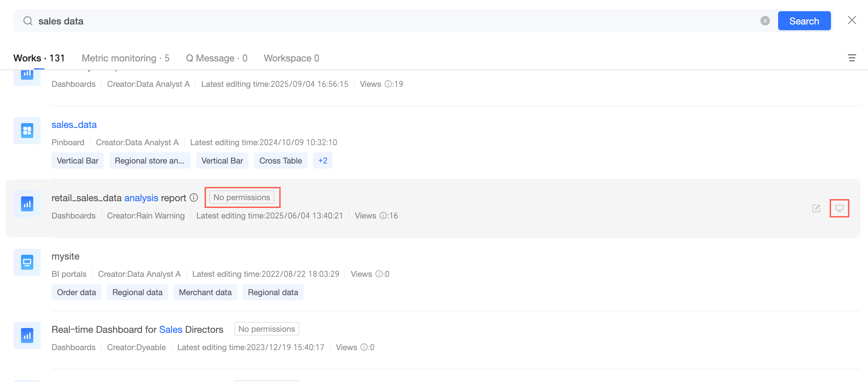Select the first Regional data tag
Screen dimensions: 868x382
(137, 292)
